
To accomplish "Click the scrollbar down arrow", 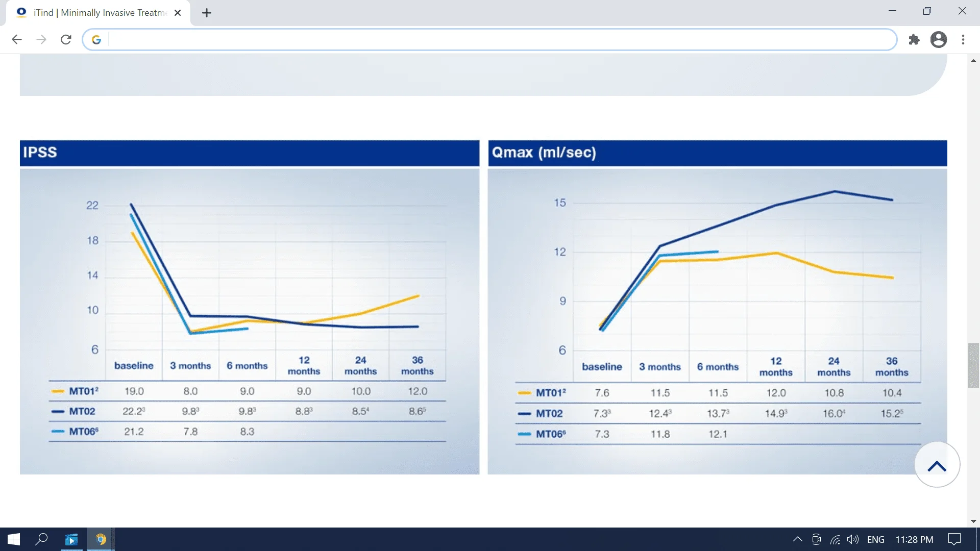I will coord(973,521).
